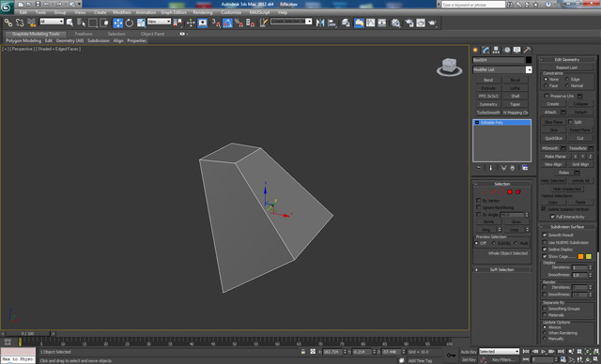Image resolution: width=601 pixels, height=364 pixels.
Task: Choose the Rectangular Selection Region tool
Action: click(93, 23)
